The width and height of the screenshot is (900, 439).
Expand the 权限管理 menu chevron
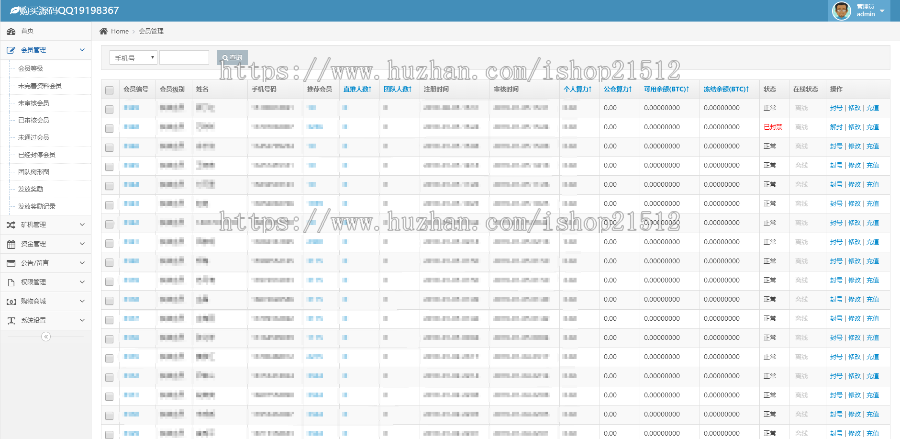[82, 282]
